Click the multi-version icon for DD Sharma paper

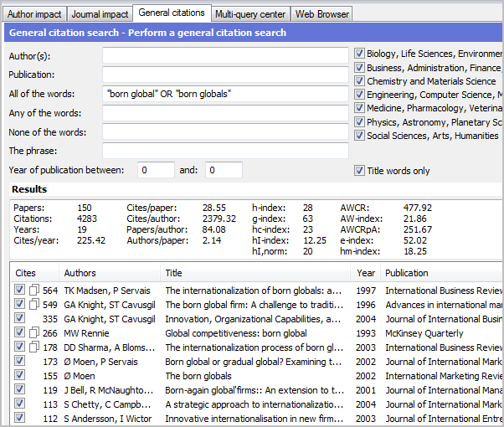pos(34,347)
